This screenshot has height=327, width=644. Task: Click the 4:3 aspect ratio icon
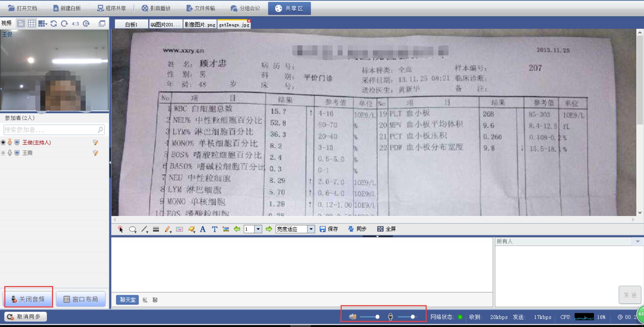pos(75,24)
